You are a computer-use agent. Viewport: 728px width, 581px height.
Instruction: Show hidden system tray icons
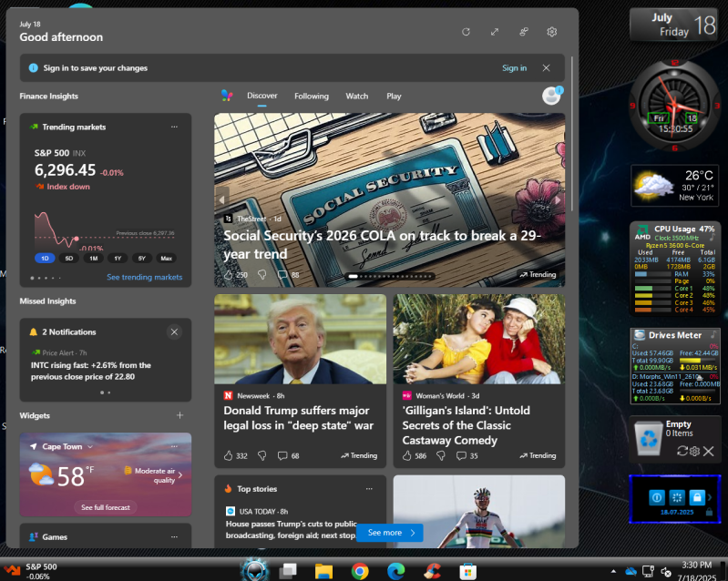pyautogui.click(x=613, y=571)
